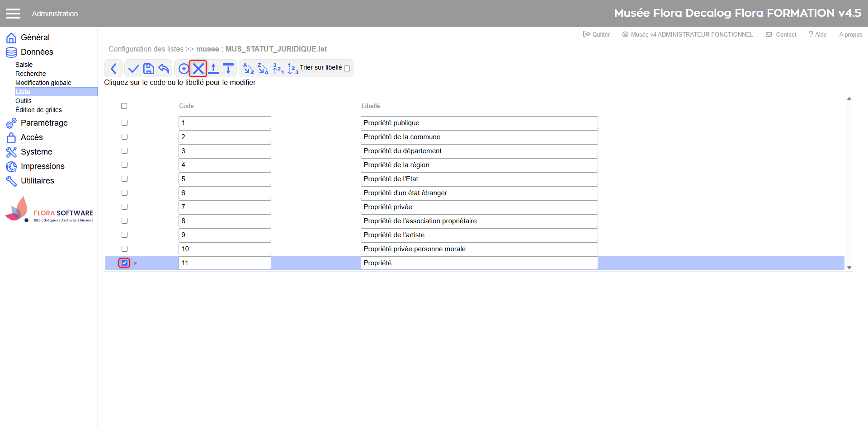Click the undo arrow icon
This screenshot has width=868, height=427.
click(x=164, y=69)
